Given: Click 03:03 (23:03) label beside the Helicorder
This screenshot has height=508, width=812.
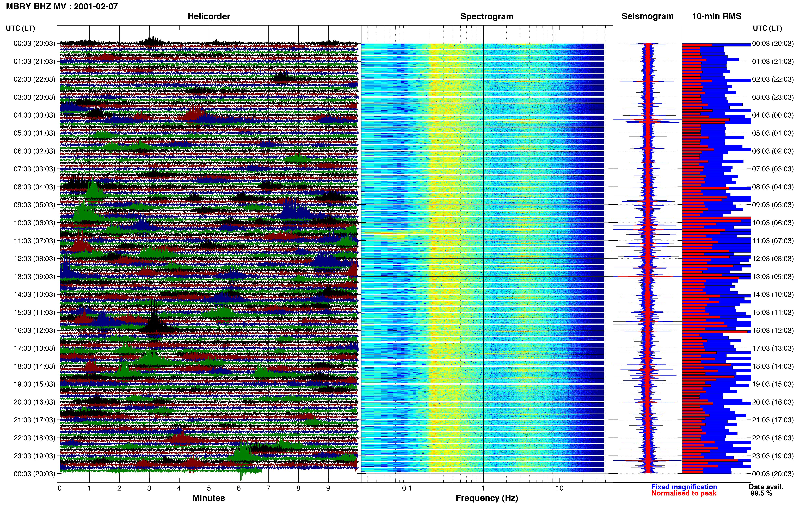Looking at the screenshot, I should 34,97.
